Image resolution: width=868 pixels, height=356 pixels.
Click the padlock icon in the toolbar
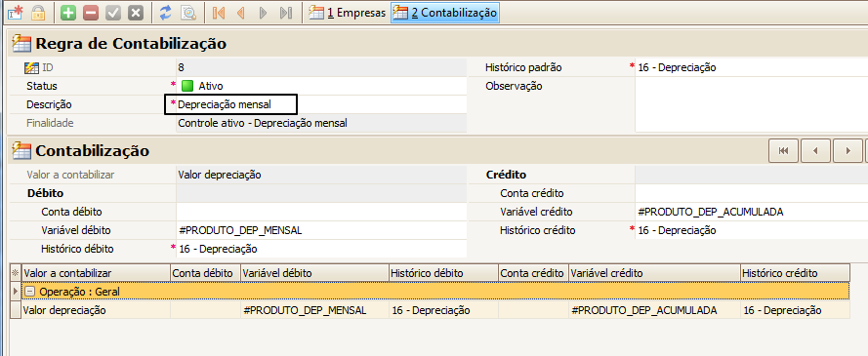[x=38, y=12]
